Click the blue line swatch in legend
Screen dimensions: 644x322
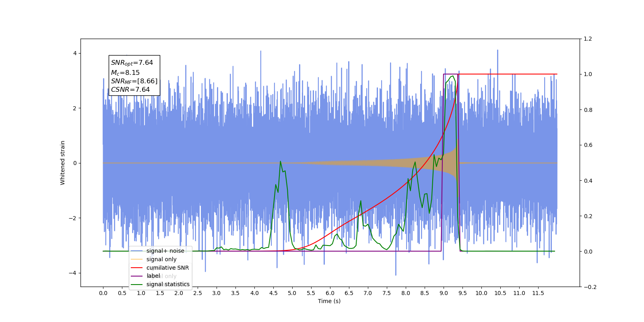coord(137,251)
